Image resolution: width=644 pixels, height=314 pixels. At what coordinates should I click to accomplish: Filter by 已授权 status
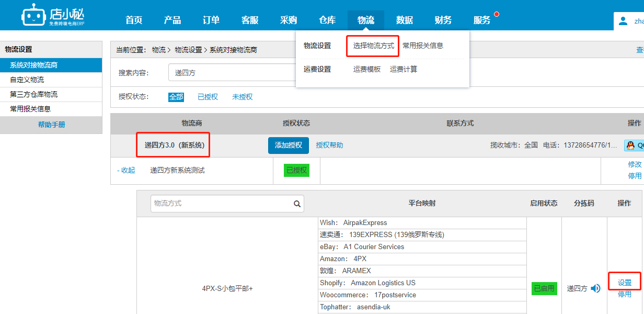(208, 97)
